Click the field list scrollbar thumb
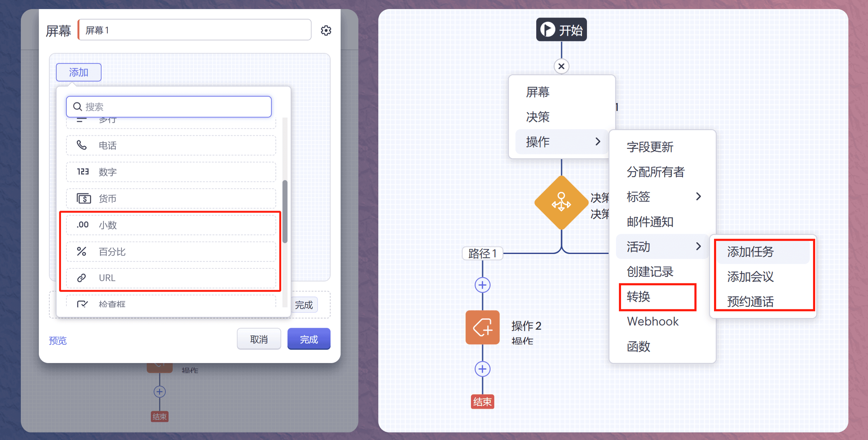This screenshot has height=440, width=868. coord(285,211)
